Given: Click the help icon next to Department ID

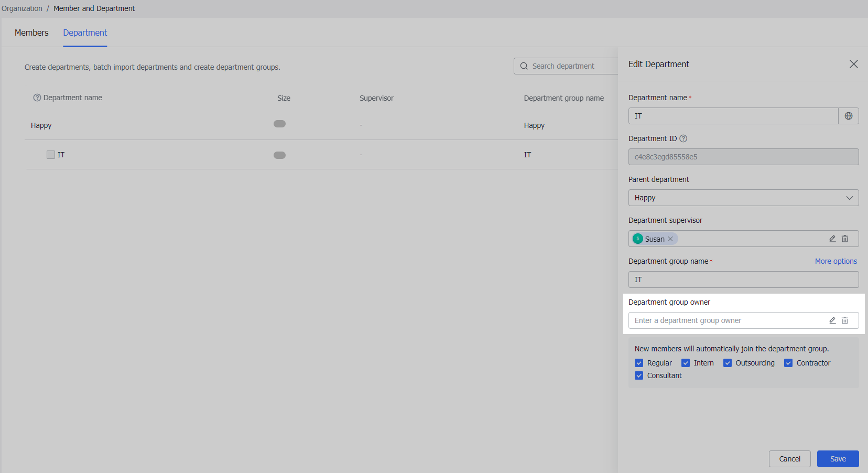Looking at the screenshot, I should pos(683,138).
